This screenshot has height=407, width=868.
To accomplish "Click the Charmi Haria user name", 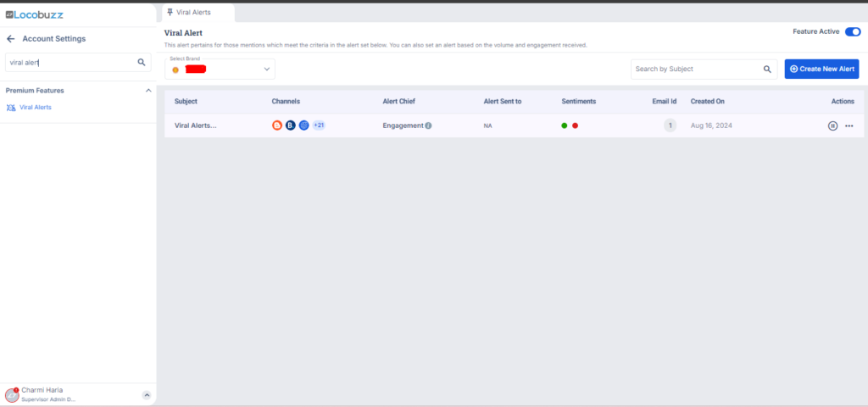I will coord(42,390).
